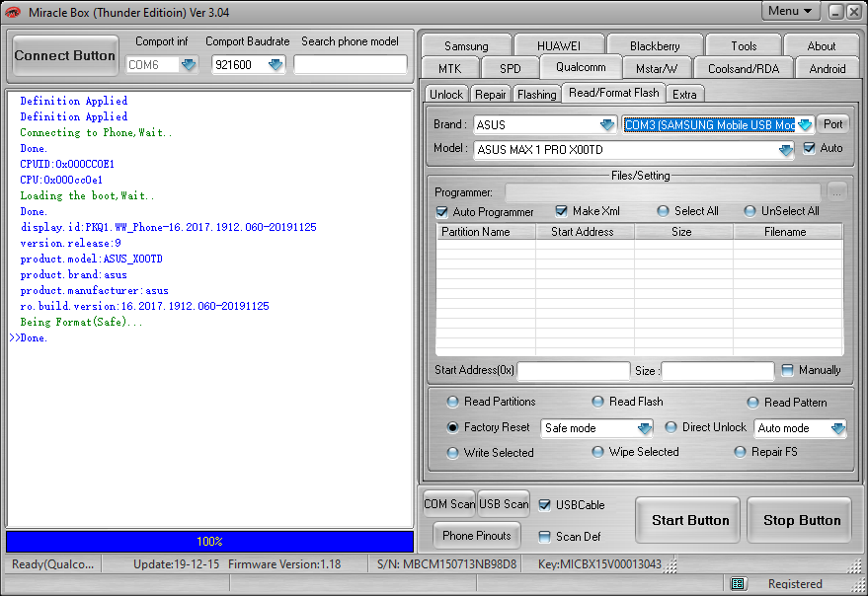Toggle the Auto Programmer checkbox

tap(441, 212)
